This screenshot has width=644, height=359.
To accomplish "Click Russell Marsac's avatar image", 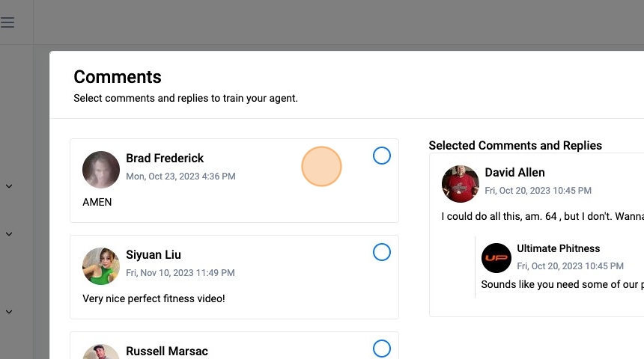I will (101, 352).
